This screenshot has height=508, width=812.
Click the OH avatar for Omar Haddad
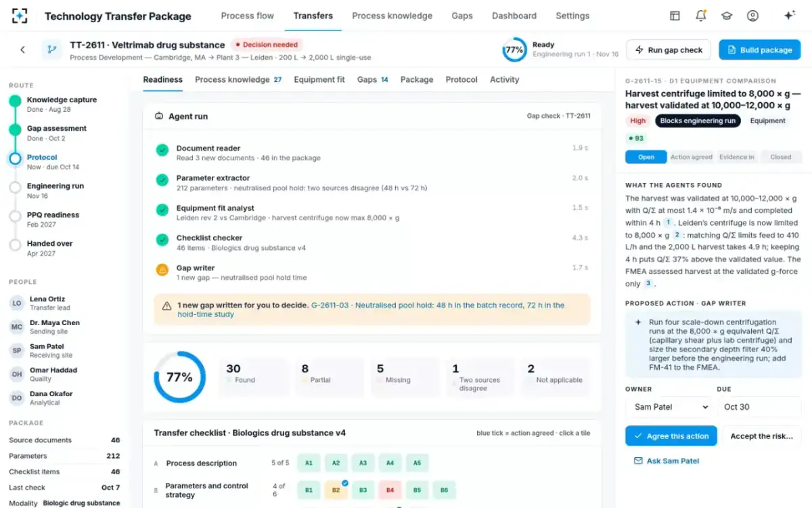[16, 375]
